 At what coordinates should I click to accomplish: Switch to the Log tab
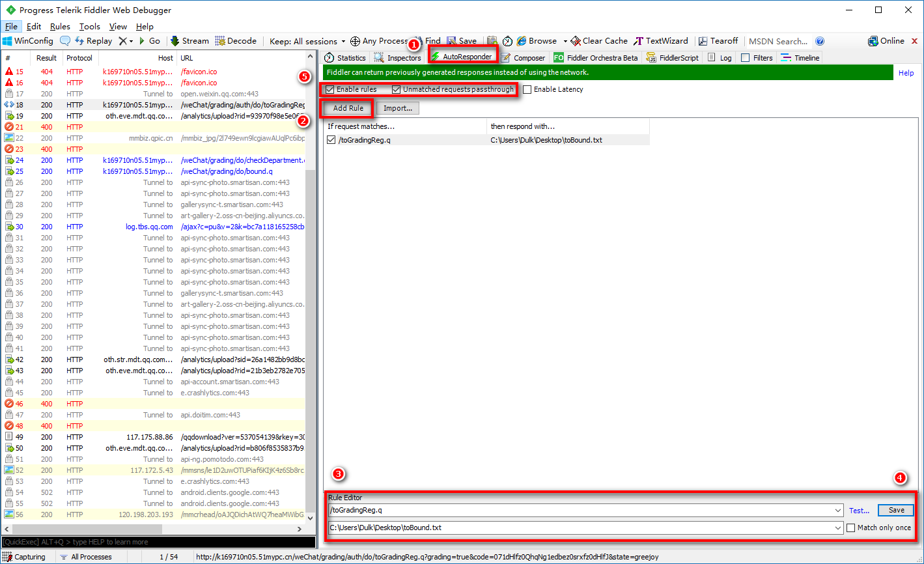[720, 58]
